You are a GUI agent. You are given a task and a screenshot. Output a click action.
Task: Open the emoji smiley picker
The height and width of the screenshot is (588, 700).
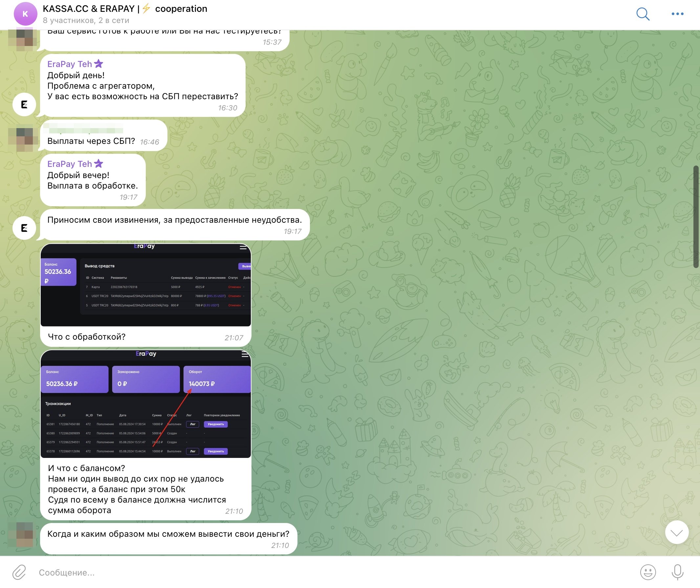tap(648, 572)
